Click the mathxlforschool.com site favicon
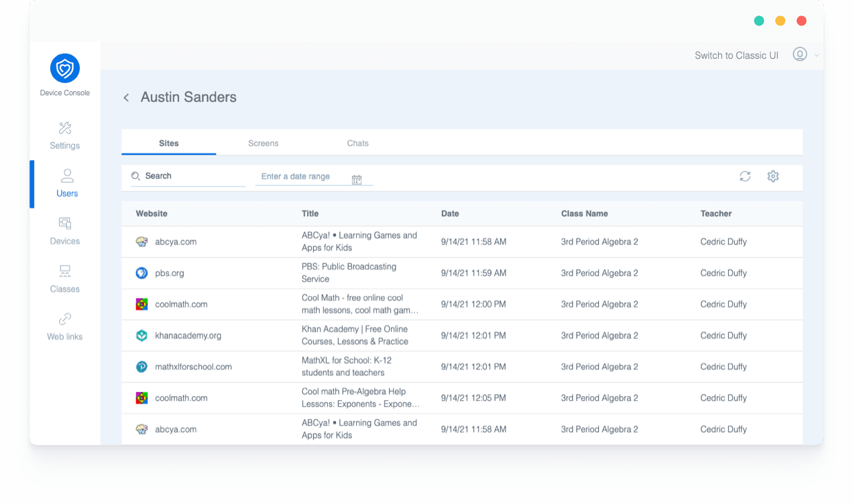853x504 pixels. [x=141, y=367]
